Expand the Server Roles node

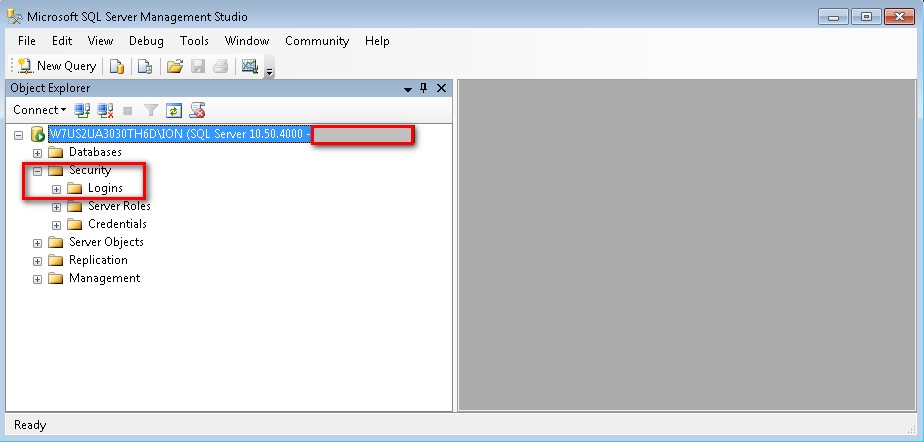pos(56,207)
